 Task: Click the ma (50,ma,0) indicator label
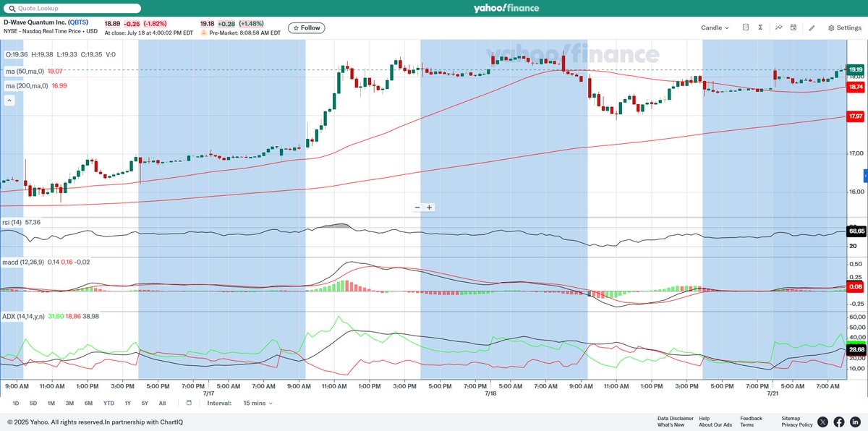(25, 71)
